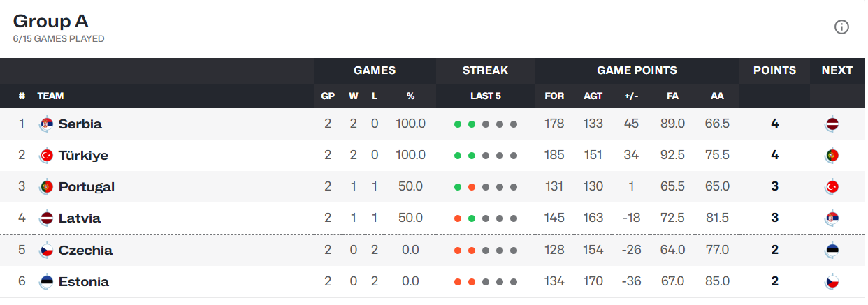Viewport: 868px width, 305px height.
Task: Click the POINTS column header
Action: (x=774, y=70)
